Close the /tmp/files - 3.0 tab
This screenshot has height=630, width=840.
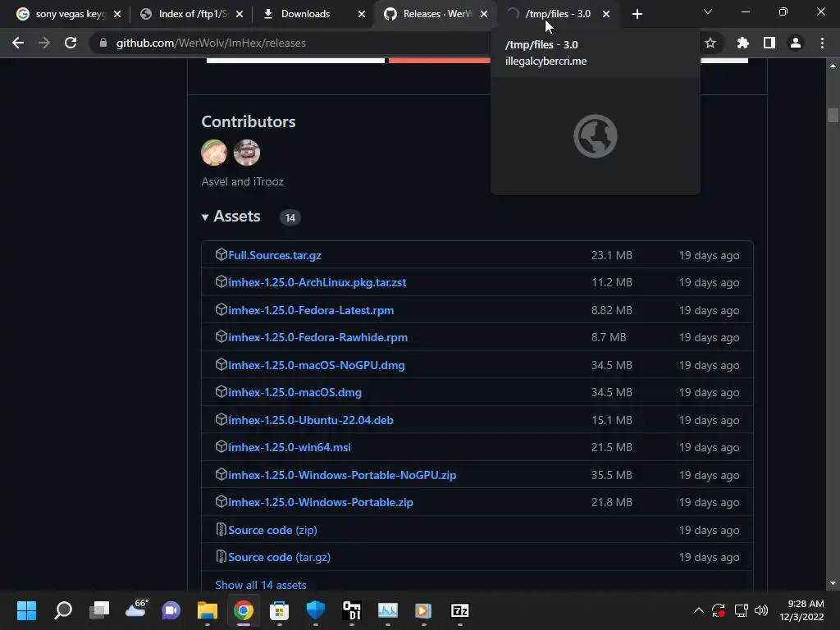click(x=606, y=14)
